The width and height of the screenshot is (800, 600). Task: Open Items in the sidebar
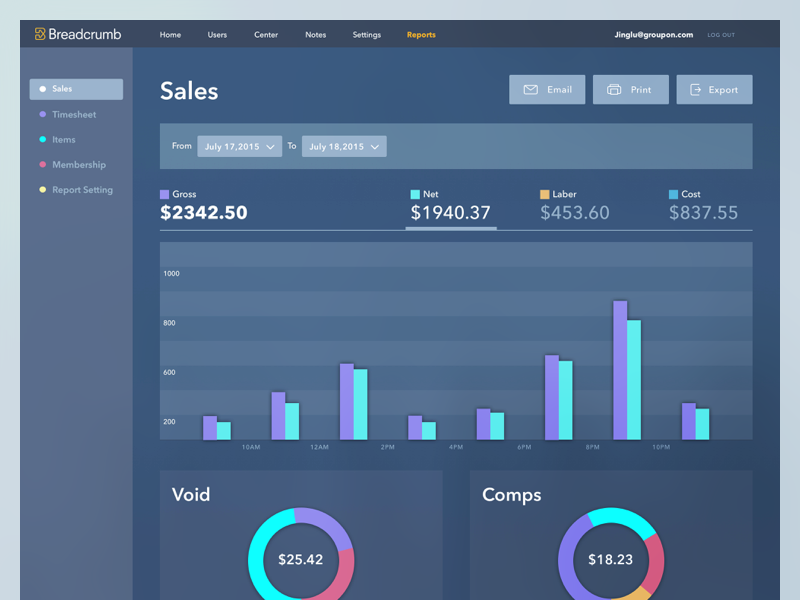click(64, 139)
